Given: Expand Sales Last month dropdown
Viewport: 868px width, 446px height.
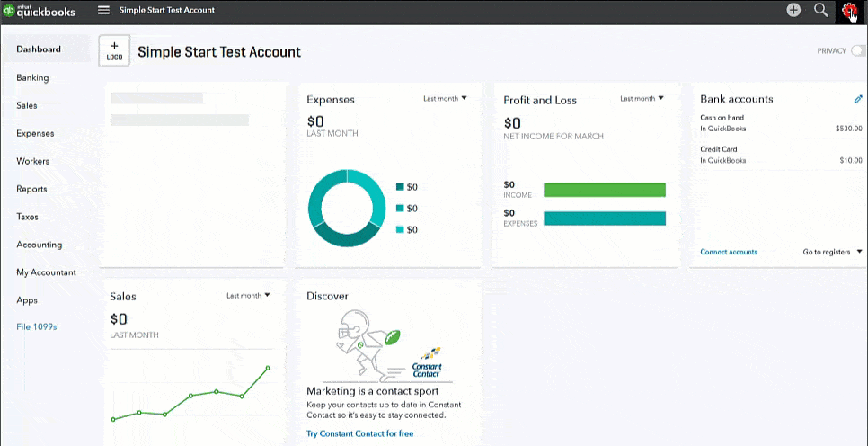Looking at the screenshot, I should (248, 295).
